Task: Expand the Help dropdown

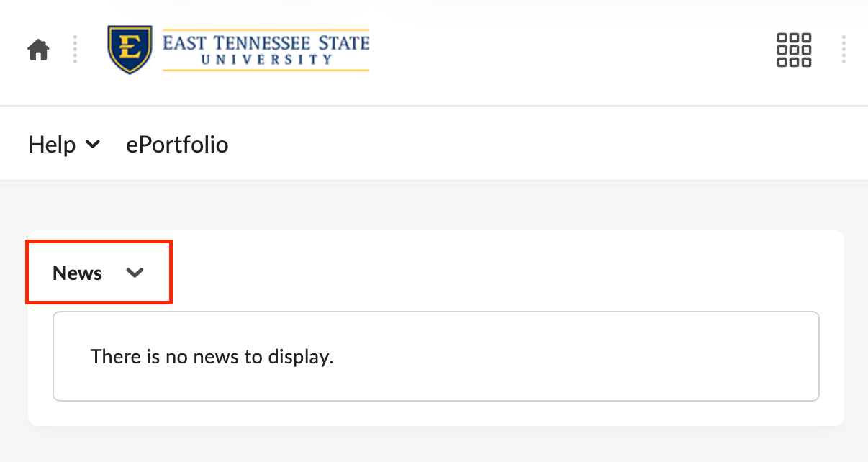Action: click(65, 144)
